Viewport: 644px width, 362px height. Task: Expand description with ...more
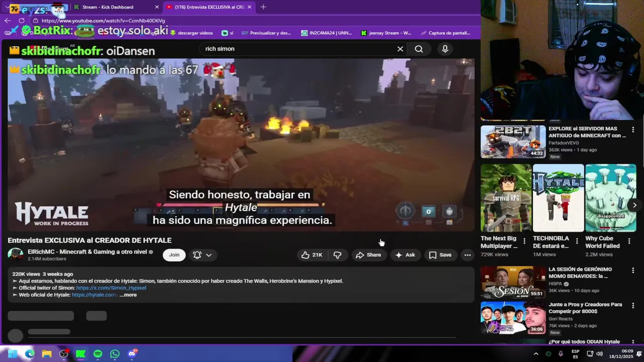click(x=128, y=295)
